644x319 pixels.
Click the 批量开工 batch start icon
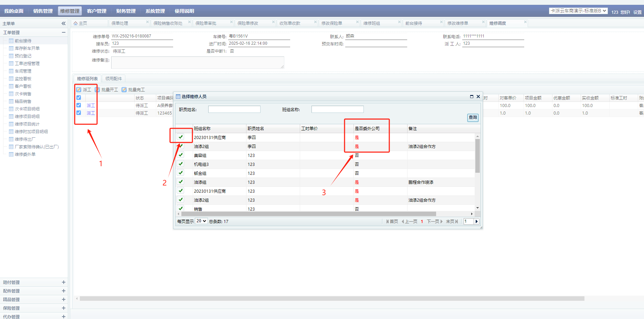pos(97,90)
